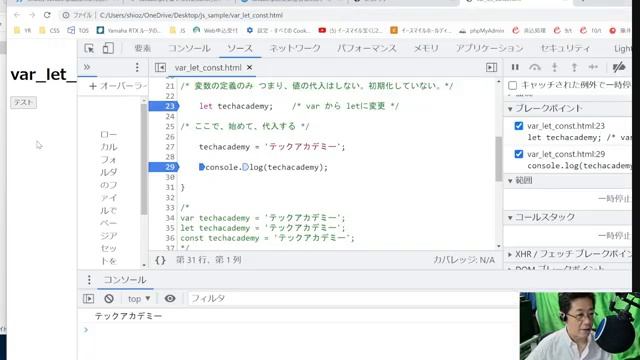The height and width of the screenshot is (360, 640).
Task: Uncheck breakpoint var_let_const.html:23
Action: [x=519, y=126]
